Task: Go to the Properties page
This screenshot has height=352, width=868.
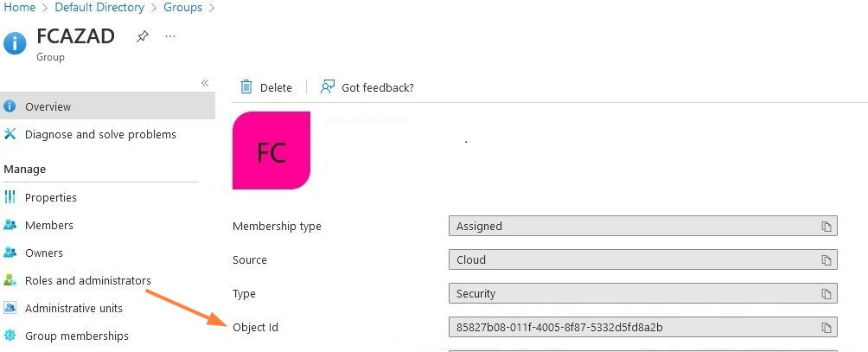Action: pyautogui.click(x=51, y=198)
